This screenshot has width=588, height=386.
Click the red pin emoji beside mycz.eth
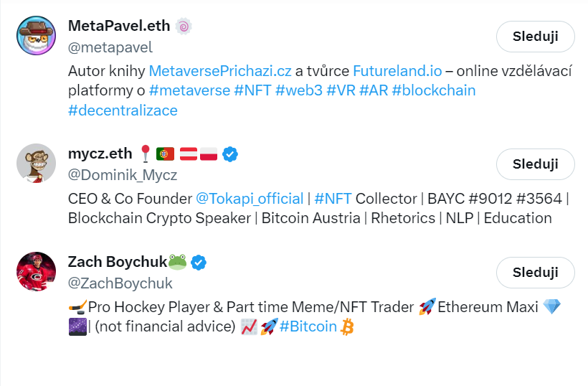[x=146, y=154]
